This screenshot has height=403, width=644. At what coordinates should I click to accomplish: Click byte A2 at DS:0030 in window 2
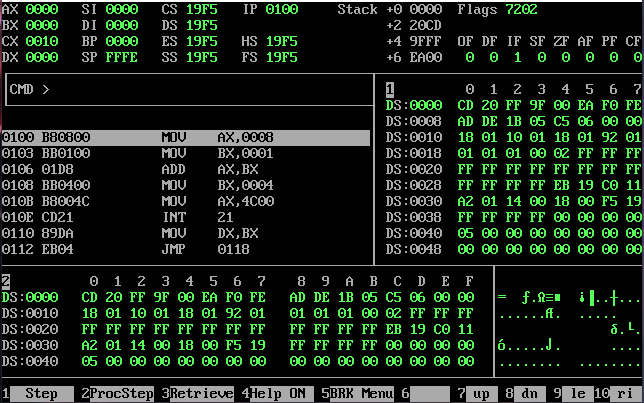click(90, 345)
